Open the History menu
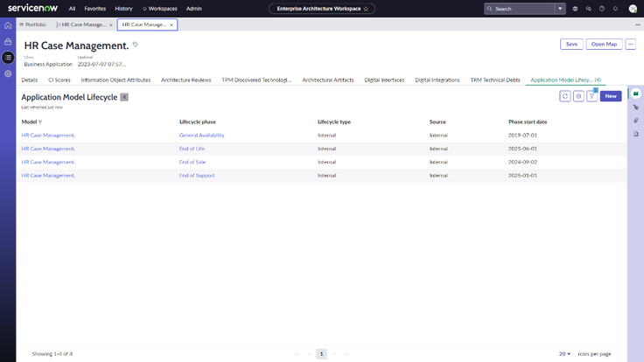644x362 pixels. [x=123, y=9]
